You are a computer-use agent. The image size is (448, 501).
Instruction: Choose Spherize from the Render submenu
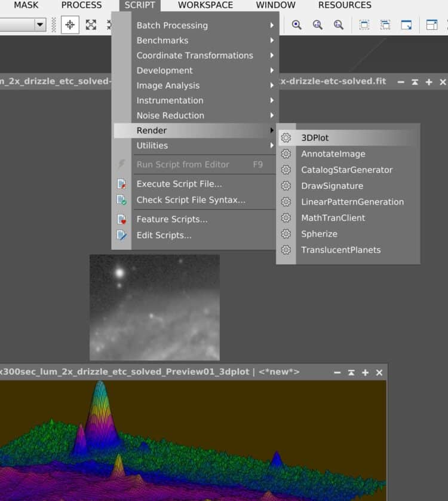coord(320,234)
